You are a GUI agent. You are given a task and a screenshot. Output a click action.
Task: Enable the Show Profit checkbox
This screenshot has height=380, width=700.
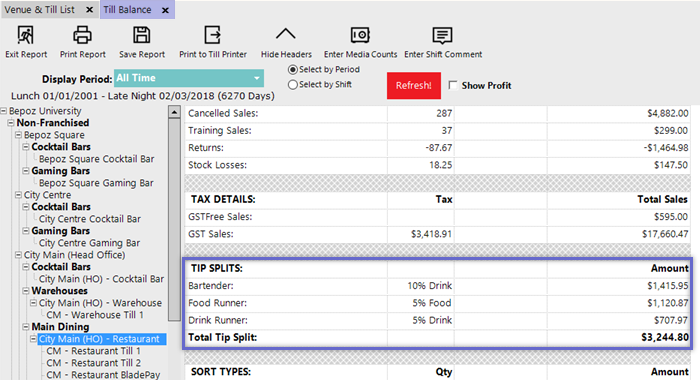pyautogui.click(x=453, y=85)
